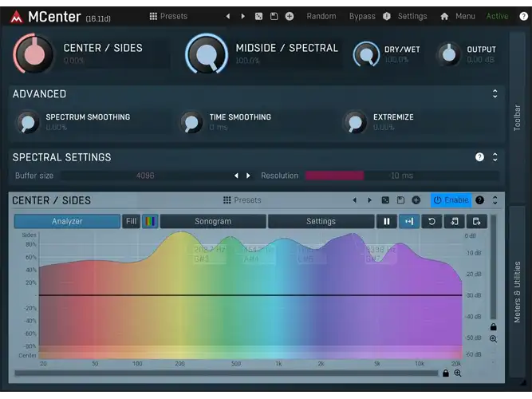Click the vertical graph scrollbar
532x399 pixels.
494,267
